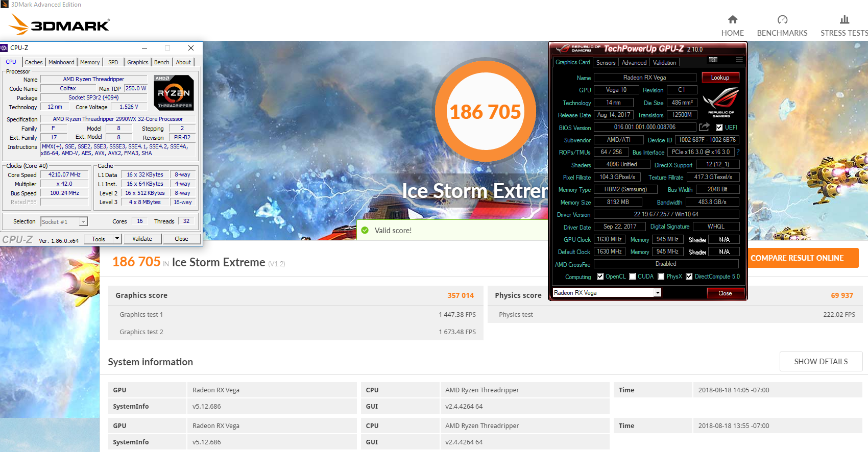Click the Time value 2018-08-18 14:05 -07:00

pos(734,390)
